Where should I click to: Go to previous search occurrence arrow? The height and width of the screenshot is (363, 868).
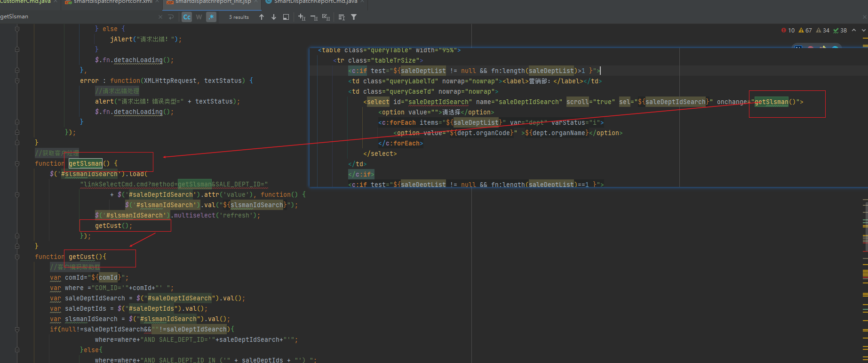[x=262, y=17]
